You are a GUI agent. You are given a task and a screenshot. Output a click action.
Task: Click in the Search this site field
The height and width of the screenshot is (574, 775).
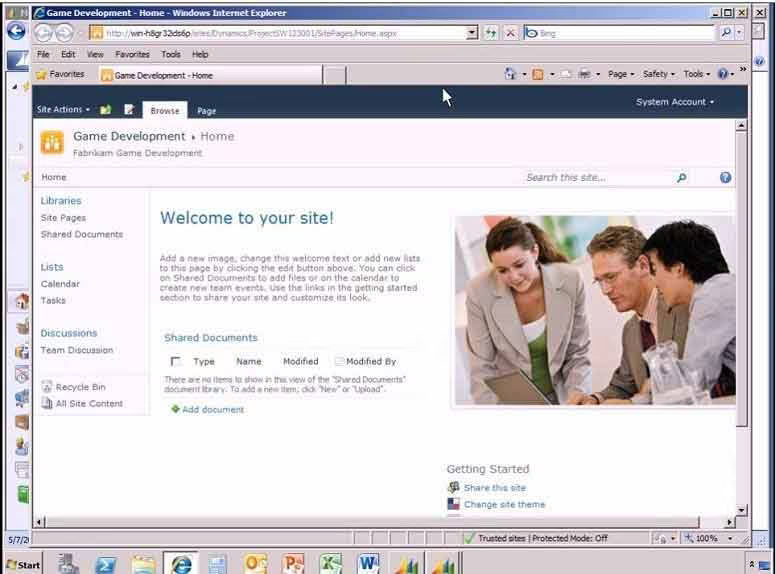(x=599, y=177)
